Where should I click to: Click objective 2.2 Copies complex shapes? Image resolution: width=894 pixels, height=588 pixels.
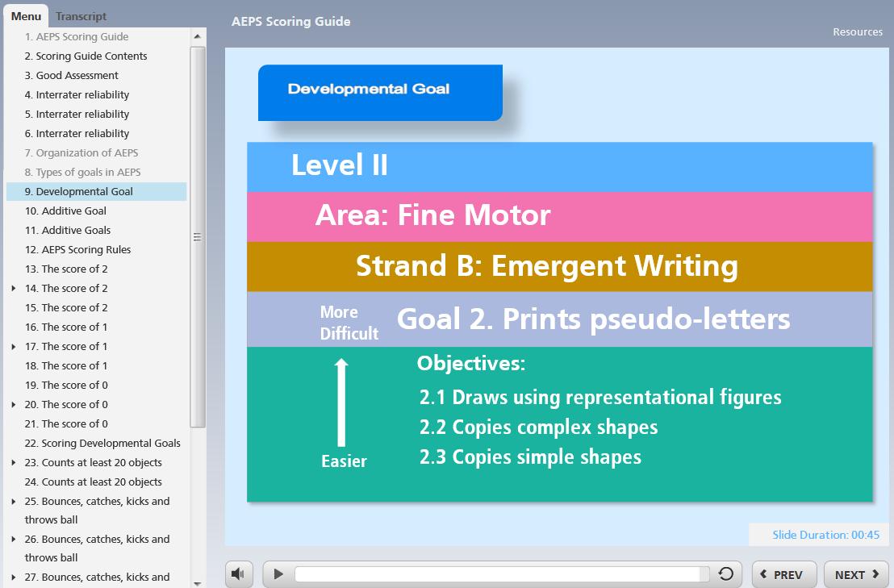tap(538, 427)
